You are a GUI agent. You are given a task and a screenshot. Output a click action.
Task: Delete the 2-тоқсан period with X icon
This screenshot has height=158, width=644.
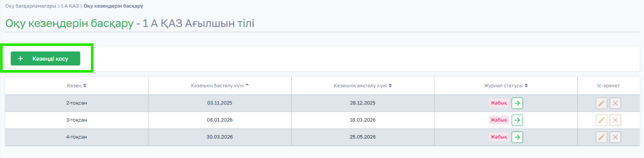point(615,103)
